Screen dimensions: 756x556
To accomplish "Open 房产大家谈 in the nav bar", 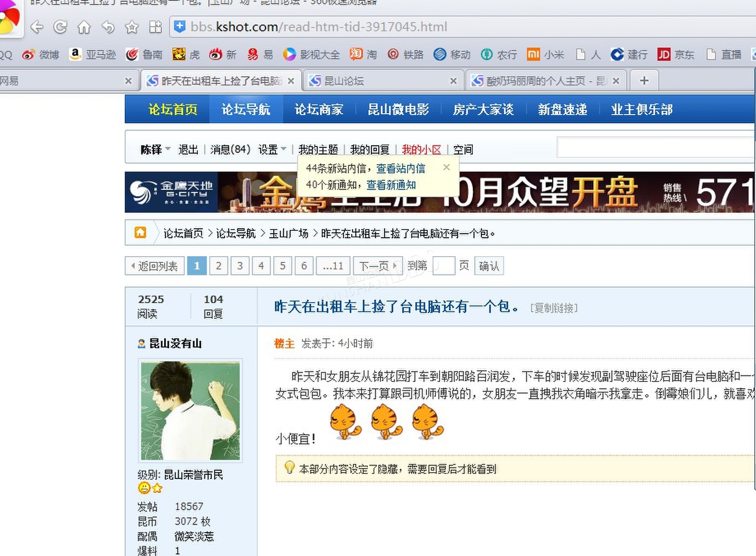I will tap(483, 109).
